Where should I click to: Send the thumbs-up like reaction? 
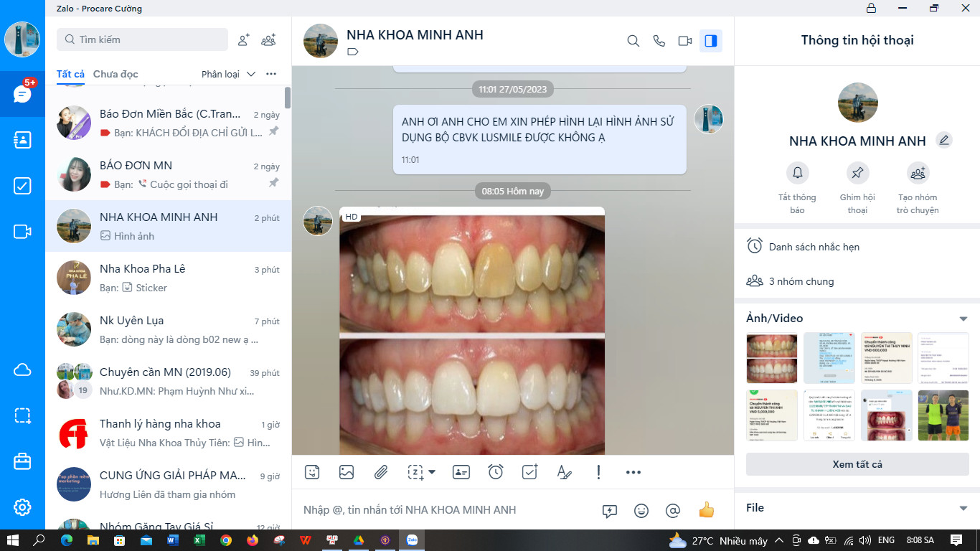[707, 510]
